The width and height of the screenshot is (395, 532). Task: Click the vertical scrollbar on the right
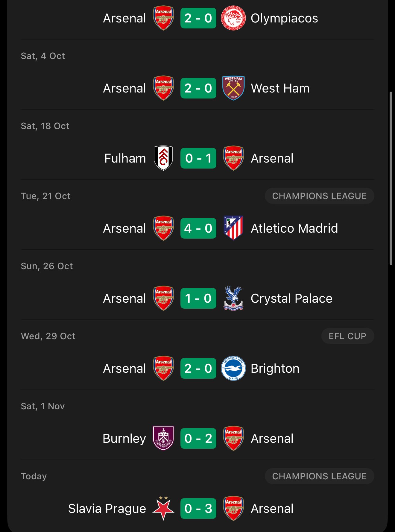pyautogui.click(x=391, y=178)
